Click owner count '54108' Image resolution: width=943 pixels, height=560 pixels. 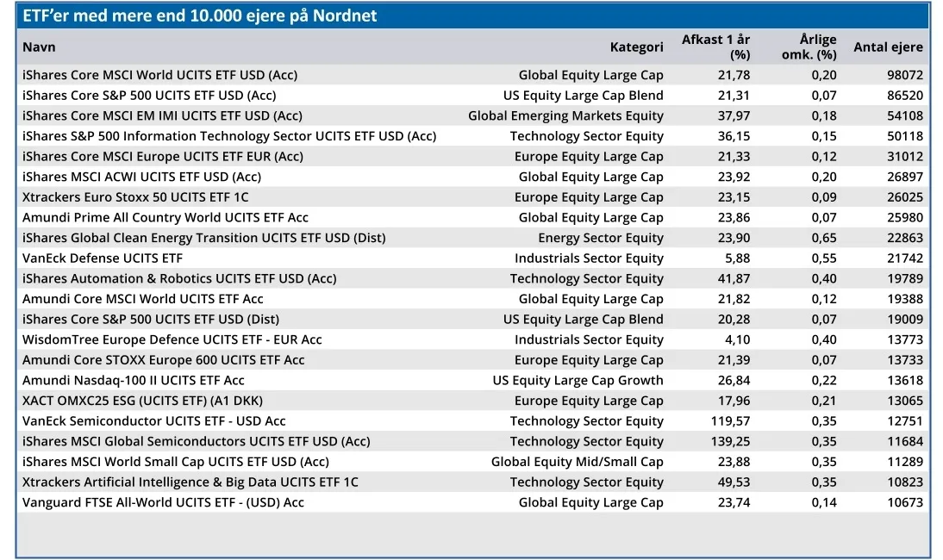[x=905, y=116]
